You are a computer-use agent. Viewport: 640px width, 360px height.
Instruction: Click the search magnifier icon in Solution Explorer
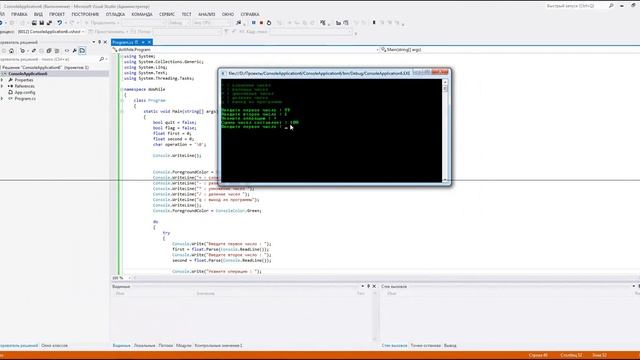[x=102, y=59]
